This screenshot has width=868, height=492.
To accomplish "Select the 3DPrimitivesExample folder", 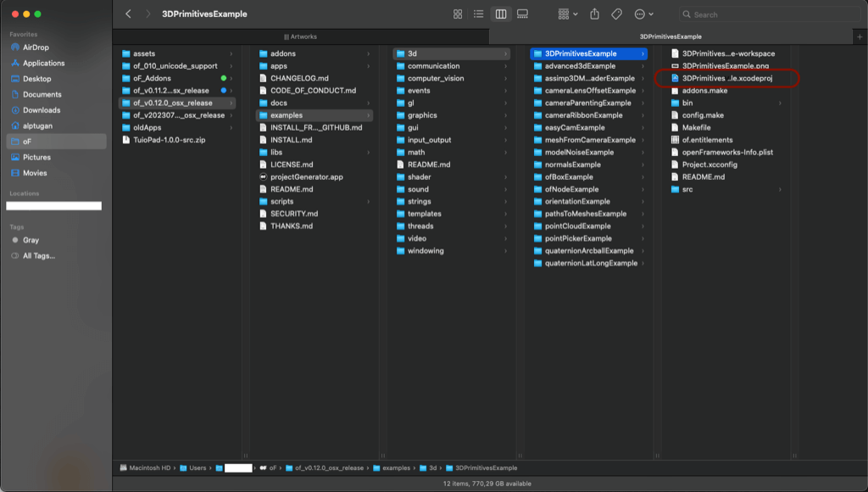I will pos(589,53).
